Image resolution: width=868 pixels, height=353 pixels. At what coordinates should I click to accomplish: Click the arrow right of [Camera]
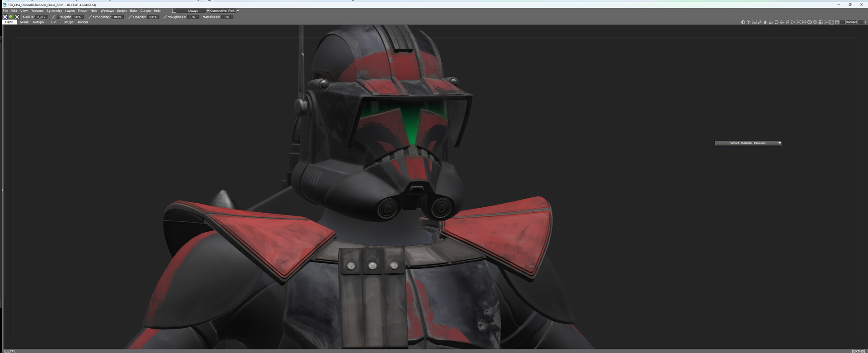coord(865,22)
